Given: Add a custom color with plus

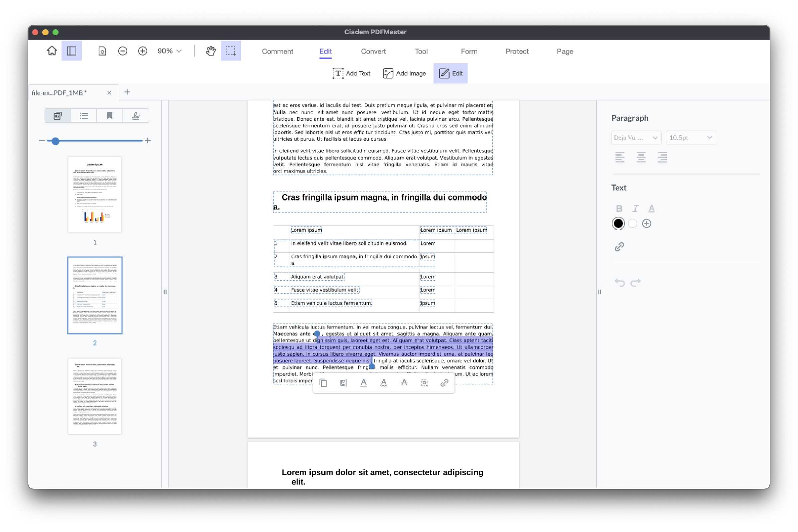Looking at the screenshot, I should (x=647, y=223).
